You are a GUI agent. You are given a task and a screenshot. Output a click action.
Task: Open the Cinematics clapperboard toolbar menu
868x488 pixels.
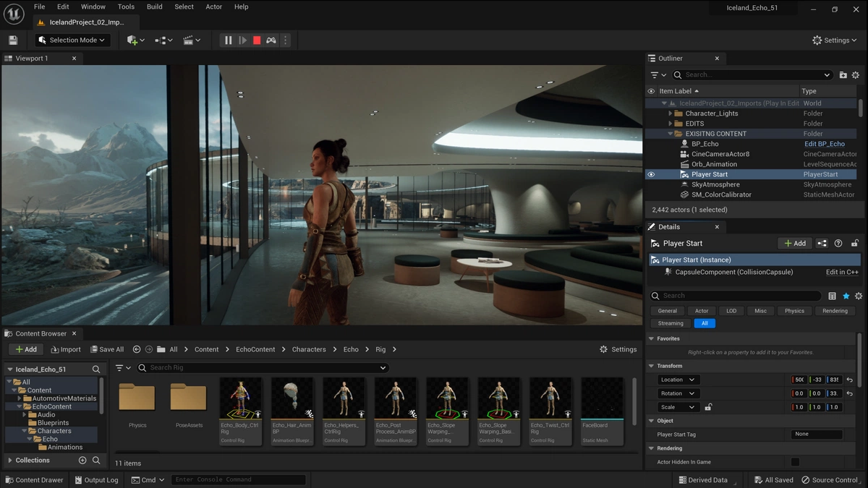[192, 40]
